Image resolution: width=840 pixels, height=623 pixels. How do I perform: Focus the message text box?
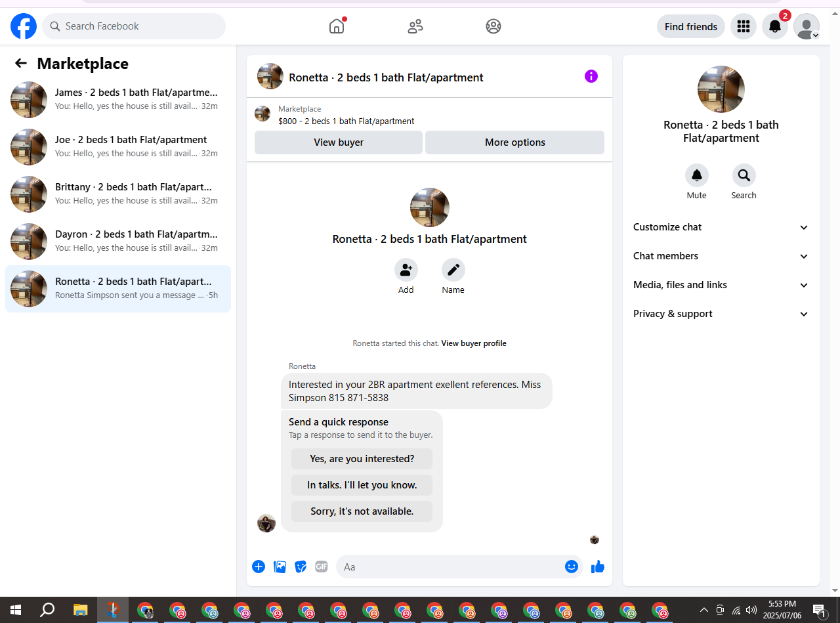coord(450,567)
